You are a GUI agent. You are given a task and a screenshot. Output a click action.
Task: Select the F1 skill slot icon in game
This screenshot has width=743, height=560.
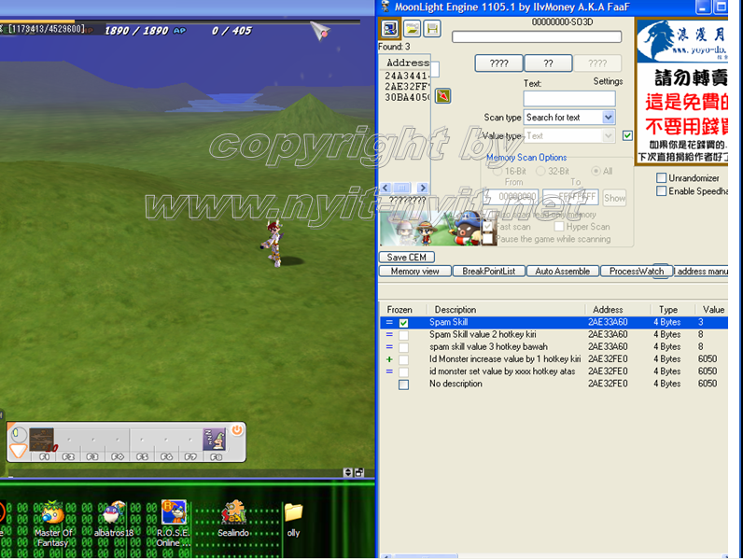click(42, 440)
